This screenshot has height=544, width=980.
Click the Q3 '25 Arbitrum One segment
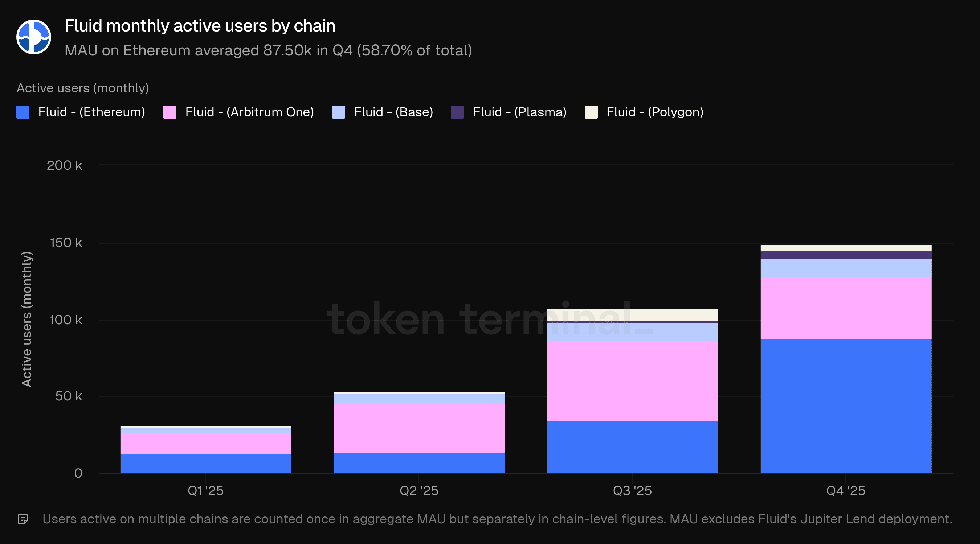coord(632,380)
